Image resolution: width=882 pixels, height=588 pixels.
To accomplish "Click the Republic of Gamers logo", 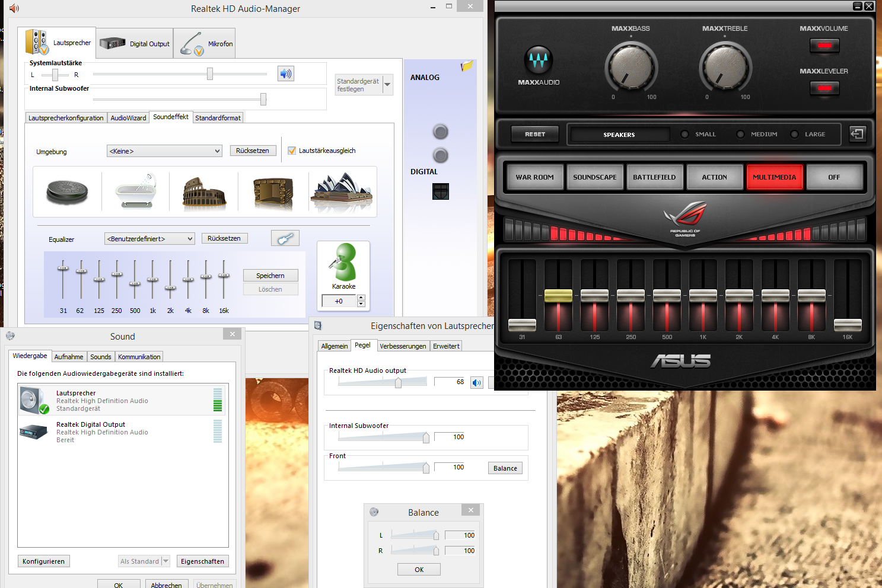I will [685, 219].
